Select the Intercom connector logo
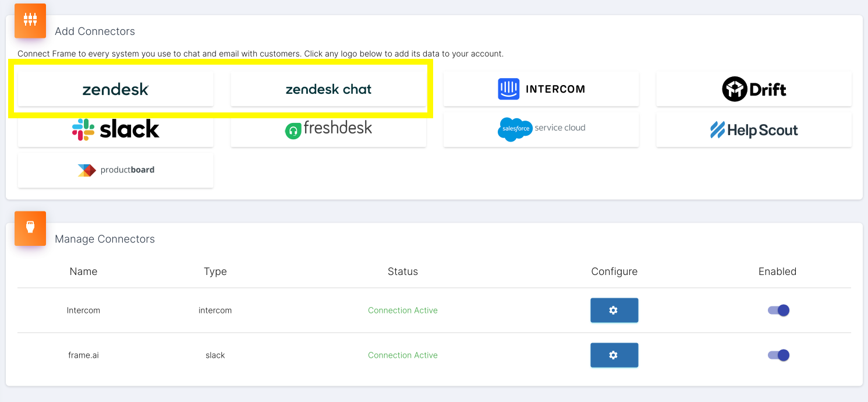Image resolution: width=868 pixels, height=402 pixels. [x=541, y=89]
